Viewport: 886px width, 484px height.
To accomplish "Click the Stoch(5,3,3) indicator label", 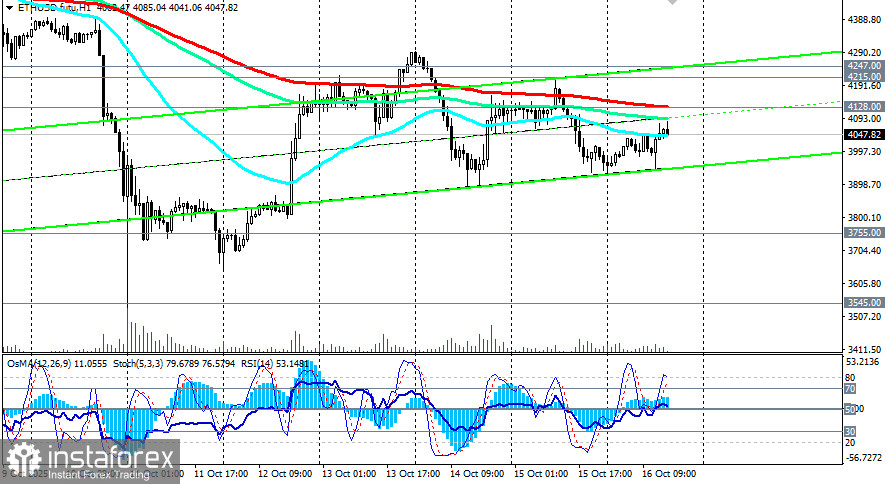I will [x=137, y=364].
